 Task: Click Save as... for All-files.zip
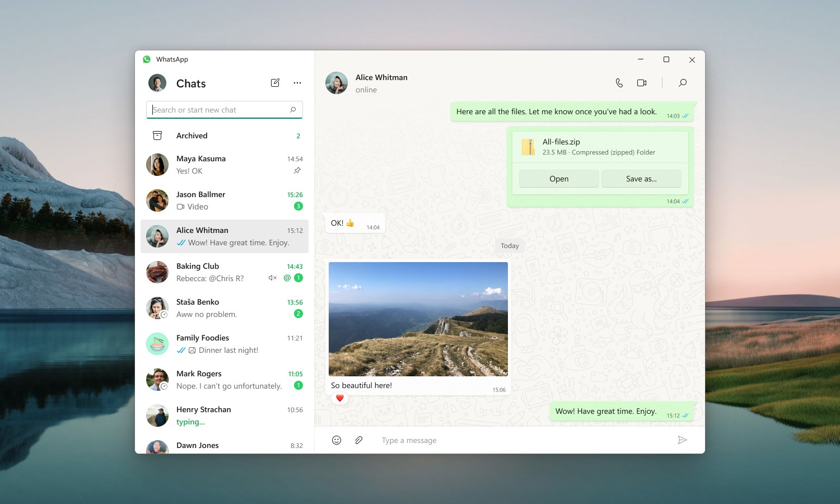tap(641, 178)
